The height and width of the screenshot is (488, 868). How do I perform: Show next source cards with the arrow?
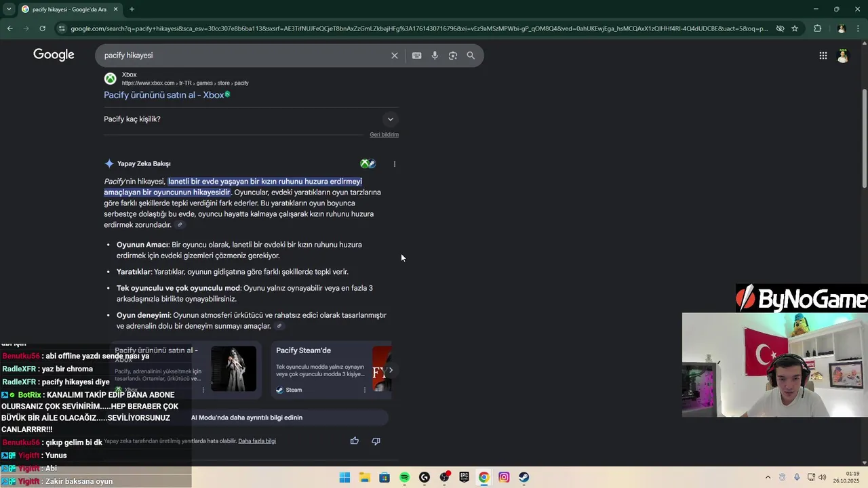coord(390,370)
